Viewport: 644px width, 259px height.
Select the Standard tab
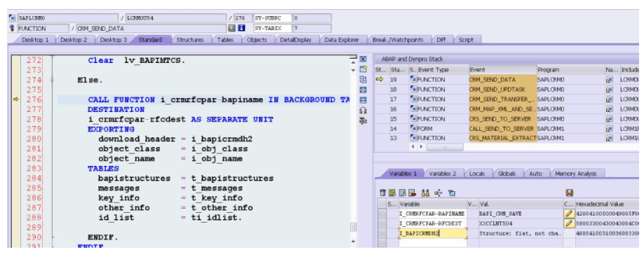[x=150, y=40]
